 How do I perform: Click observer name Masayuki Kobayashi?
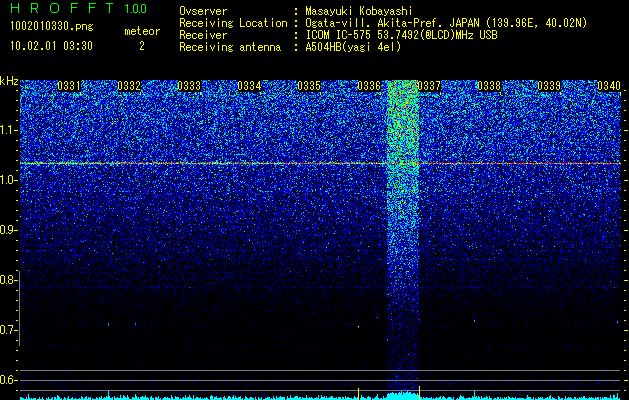[x=359, y=11]
